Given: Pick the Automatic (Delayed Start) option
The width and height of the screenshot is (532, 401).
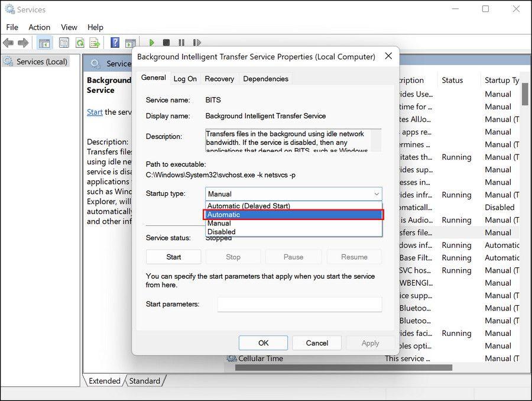Looking at the screenshot, I should pos(293,206).
